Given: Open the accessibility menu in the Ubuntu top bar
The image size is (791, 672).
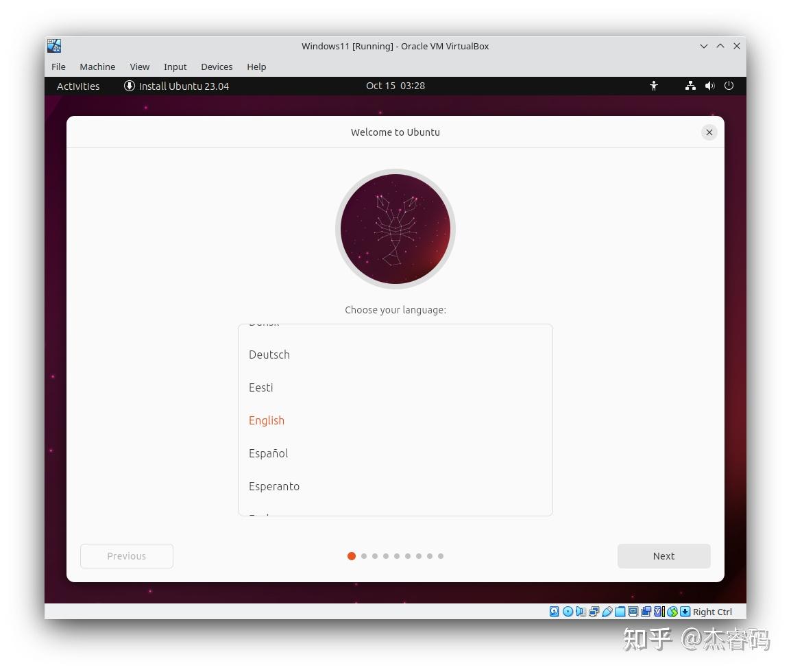Looking at the screenshot, I should (654, 86).
